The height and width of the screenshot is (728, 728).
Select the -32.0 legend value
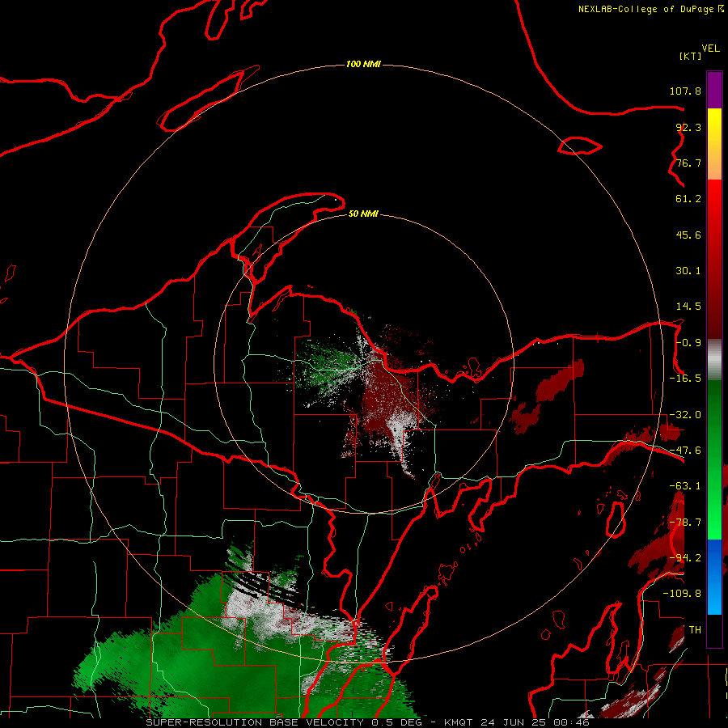[685, 415]
